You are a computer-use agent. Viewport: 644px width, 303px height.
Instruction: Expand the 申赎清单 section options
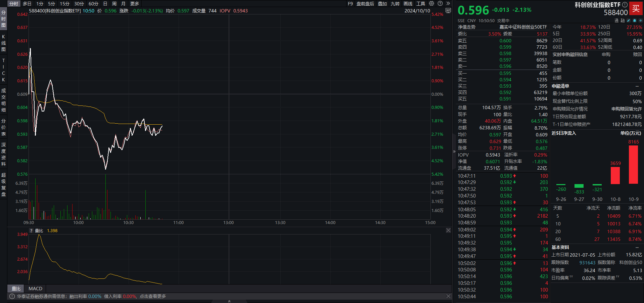coord(637,86)
